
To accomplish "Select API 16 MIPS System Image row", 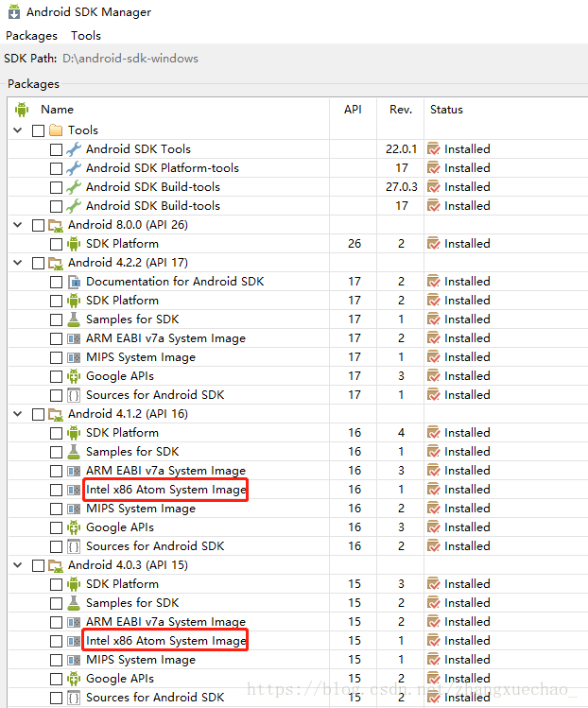I will click(298, 509).
